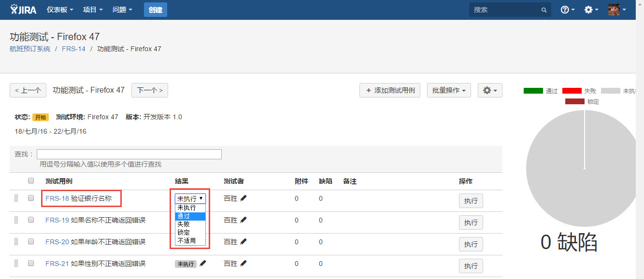Select 锁定 option in result list
Image resolution: width=644 pixels, height=279 pixels.
click(190, 232)
